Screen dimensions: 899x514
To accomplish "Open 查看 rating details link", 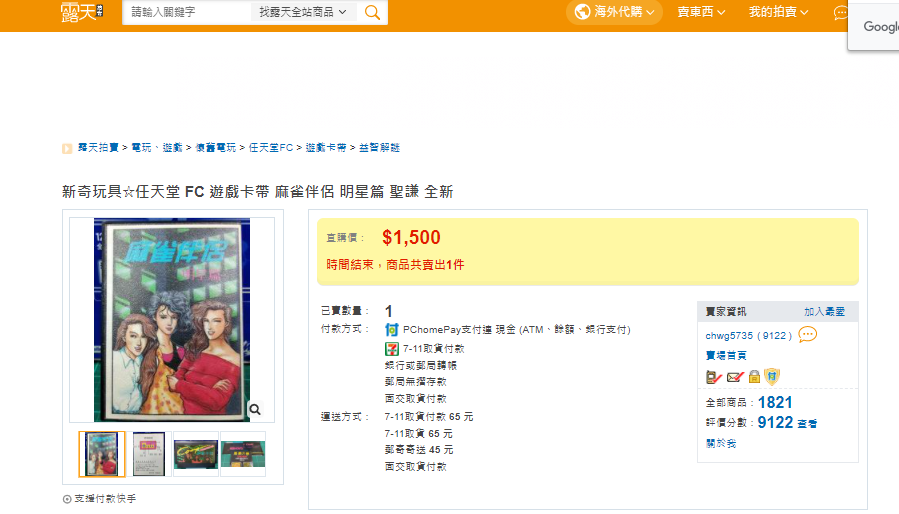I will [807, 424].
